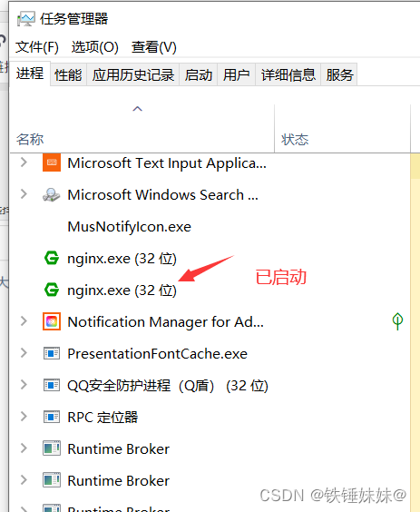Expand the Microsoft Text Input Application row
This screenshot has width=420, height=512.
pos(24,162)
